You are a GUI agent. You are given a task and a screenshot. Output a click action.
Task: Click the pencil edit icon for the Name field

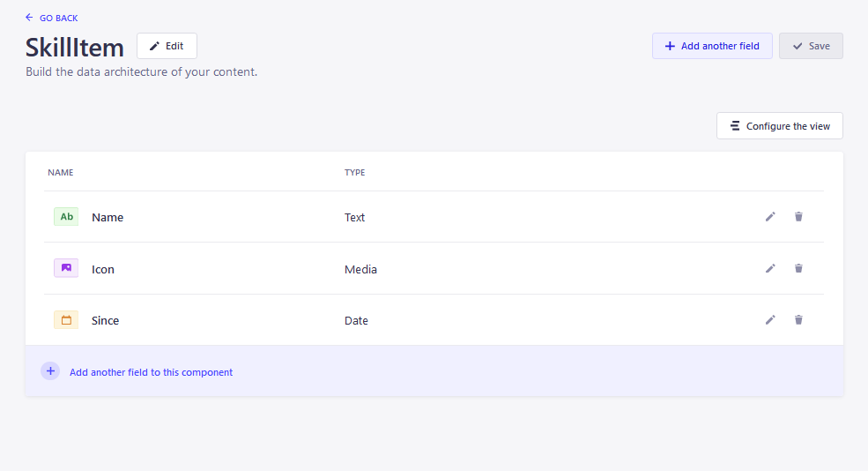pyautogui.click(x=770, y=217)
